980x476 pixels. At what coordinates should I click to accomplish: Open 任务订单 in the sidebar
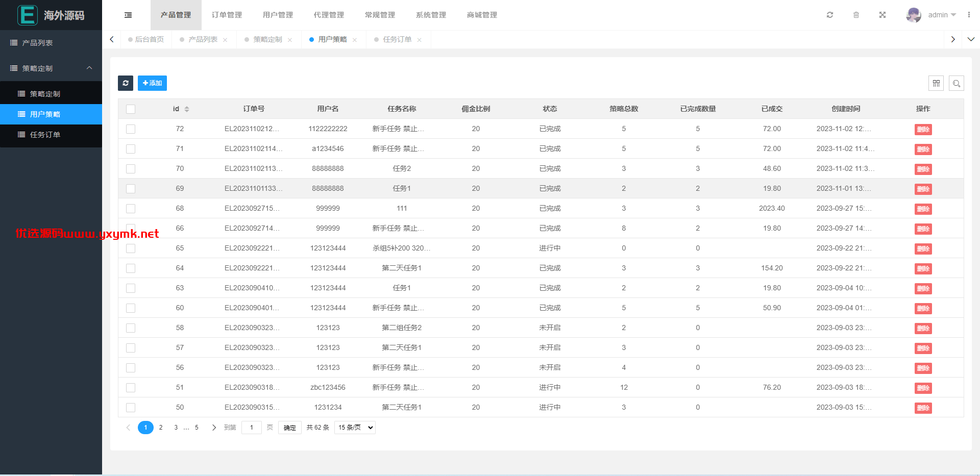pyautogui.click(x=51, y=135)
